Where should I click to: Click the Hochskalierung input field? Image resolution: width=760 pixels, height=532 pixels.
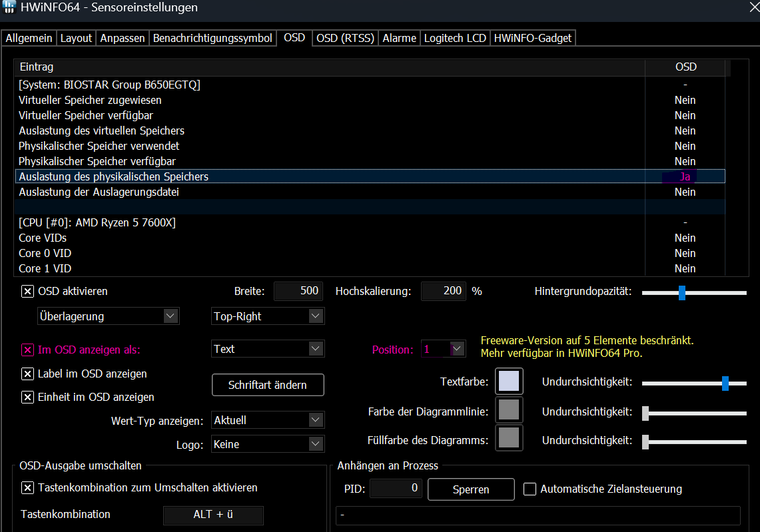[x=444, y=291]
